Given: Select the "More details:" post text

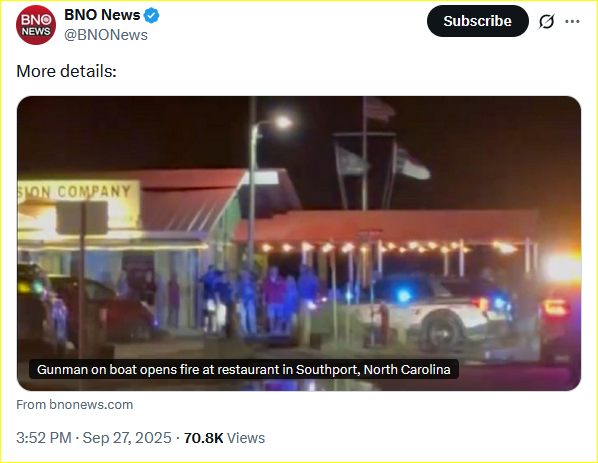Looking at the screenshot, I should coord(66,71).
